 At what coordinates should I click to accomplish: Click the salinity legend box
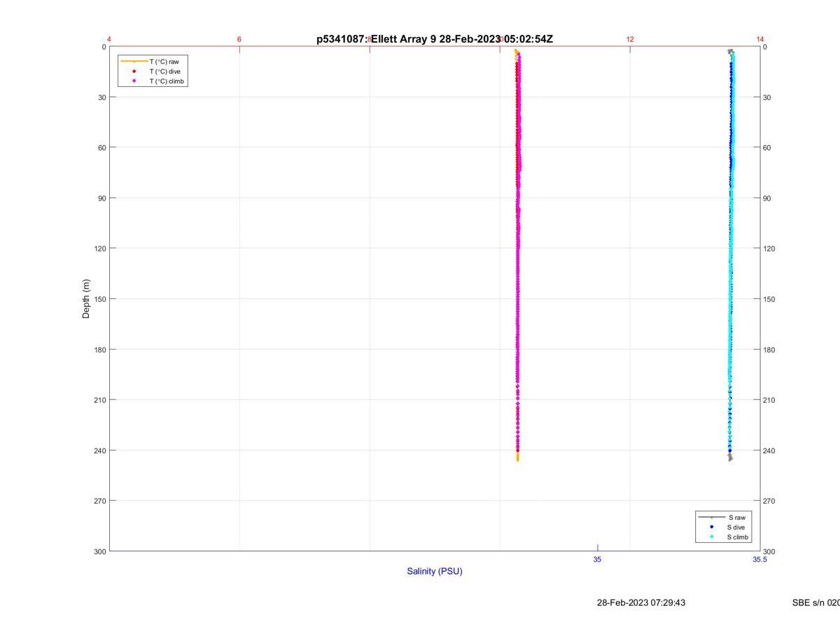724,528
